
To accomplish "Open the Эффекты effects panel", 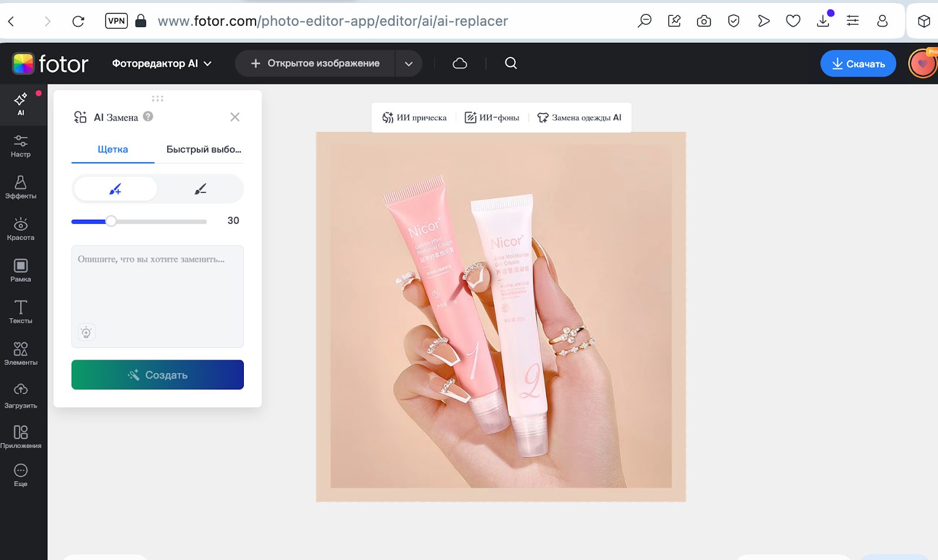I will 21,187.
